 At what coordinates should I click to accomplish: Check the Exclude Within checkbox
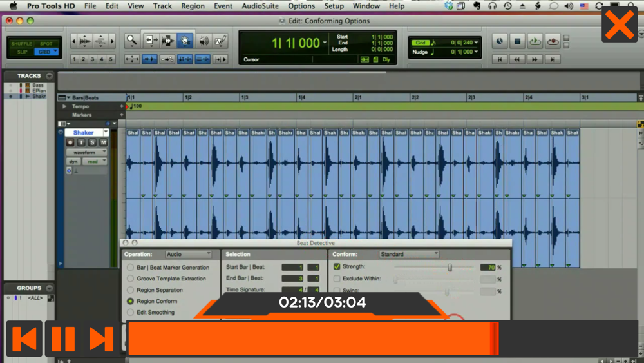point(337,279)
